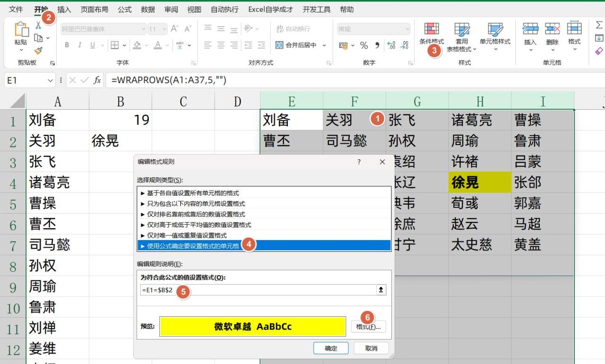Click the 删除 cells icon
This screenshot has height=364, width=605.
coord(552,29)
